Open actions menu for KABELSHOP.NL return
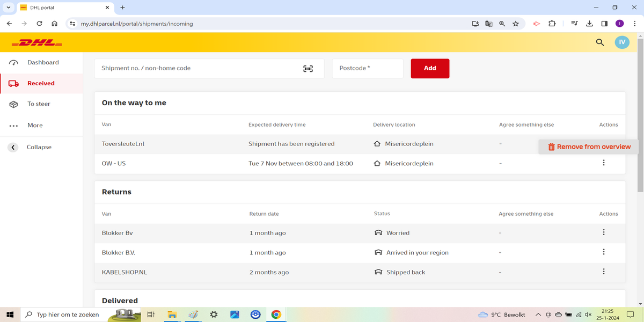This screenshot has width=644, height=322. coord(604,272)
